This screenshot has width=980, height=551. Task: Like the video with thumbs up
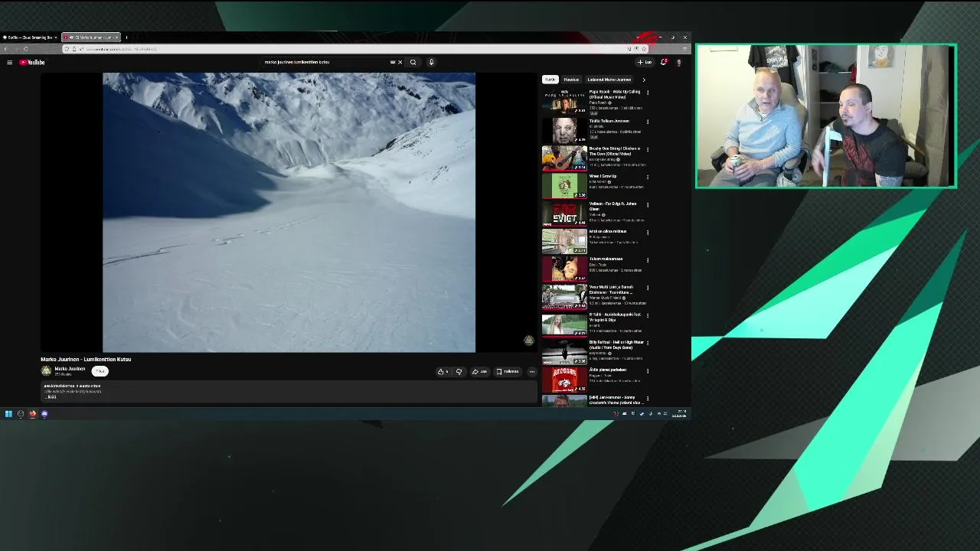point(443,372)
